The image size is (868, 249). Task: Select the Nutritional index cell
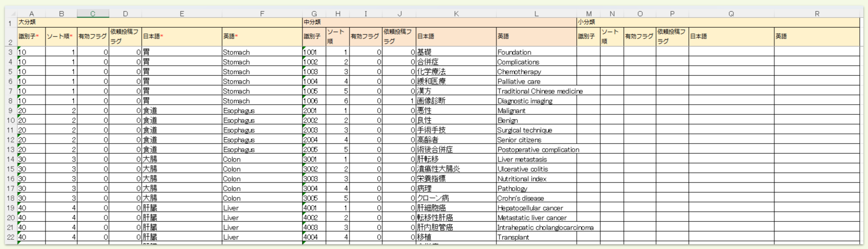[x=536, y=178]
